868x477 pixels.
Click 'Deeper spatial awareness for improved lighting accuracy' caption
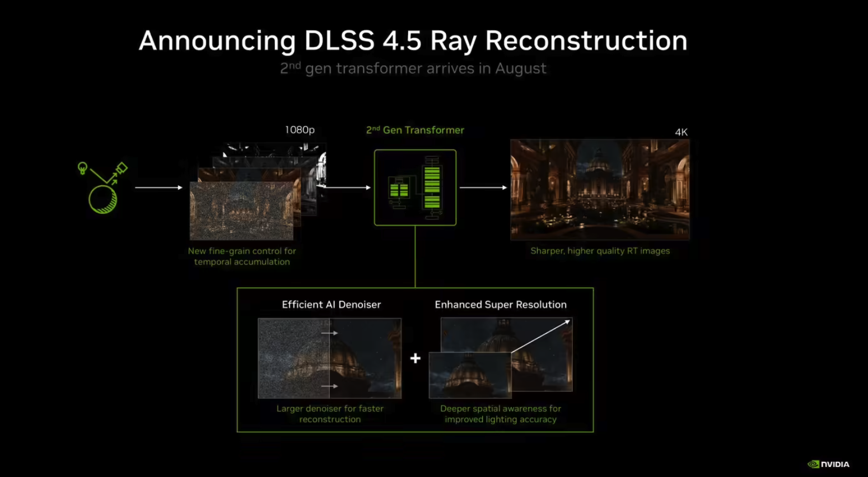(501, 414)
